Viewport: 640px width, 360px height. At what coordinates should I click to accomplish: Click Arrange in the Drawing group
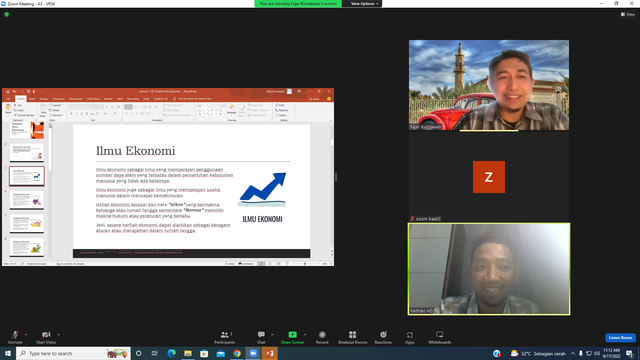tap(231, 109)
